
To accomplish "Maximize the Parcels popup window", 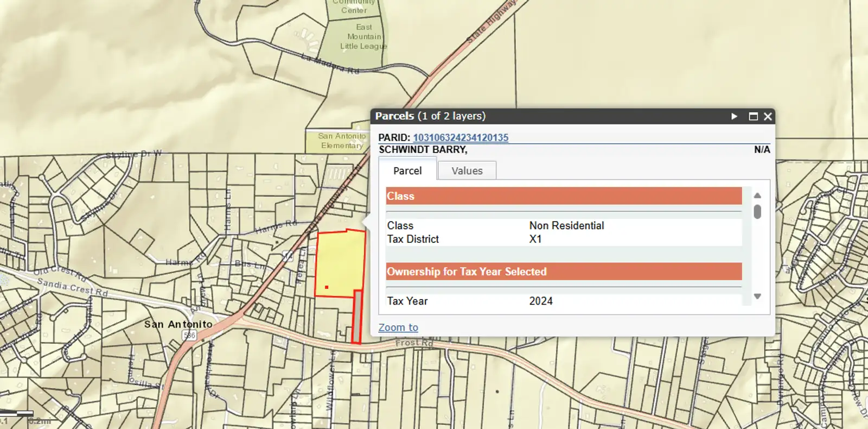I will (x=753, y=116).
